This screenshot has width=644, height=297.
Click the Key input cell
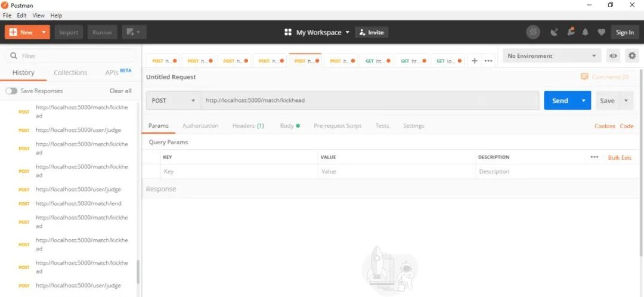click(240, 172)
